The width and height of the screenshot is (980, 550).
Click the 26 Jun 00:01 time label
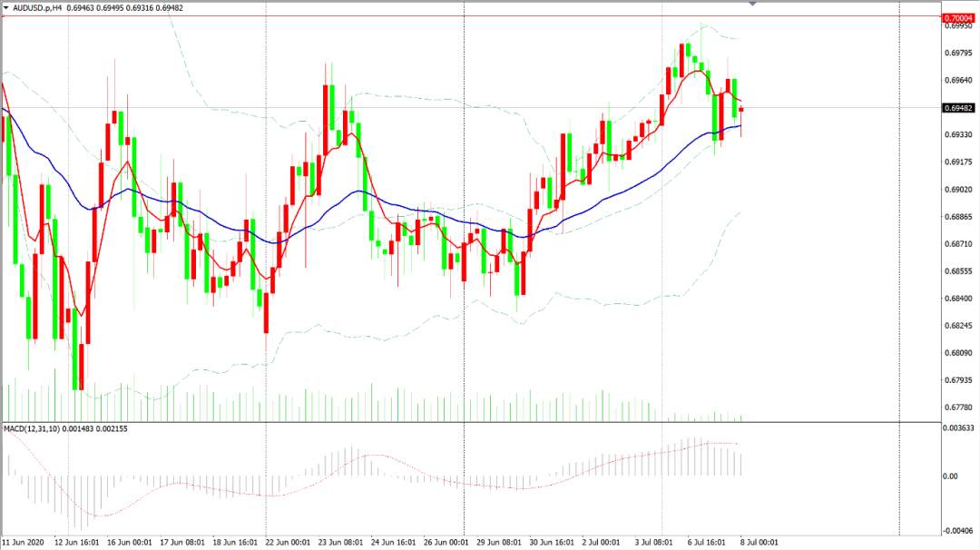point(446,543)
